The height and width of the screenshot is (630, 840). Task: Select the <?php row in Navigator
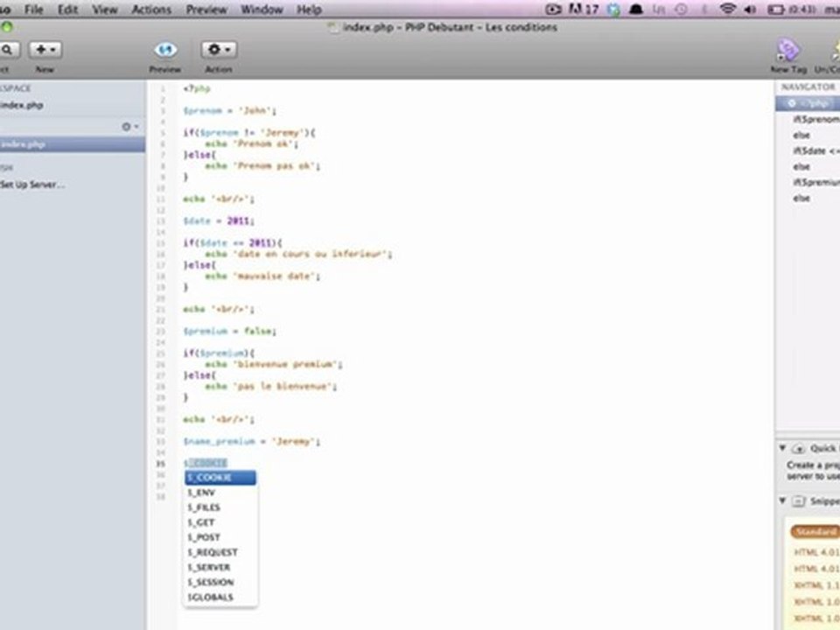tap(808, 103)
